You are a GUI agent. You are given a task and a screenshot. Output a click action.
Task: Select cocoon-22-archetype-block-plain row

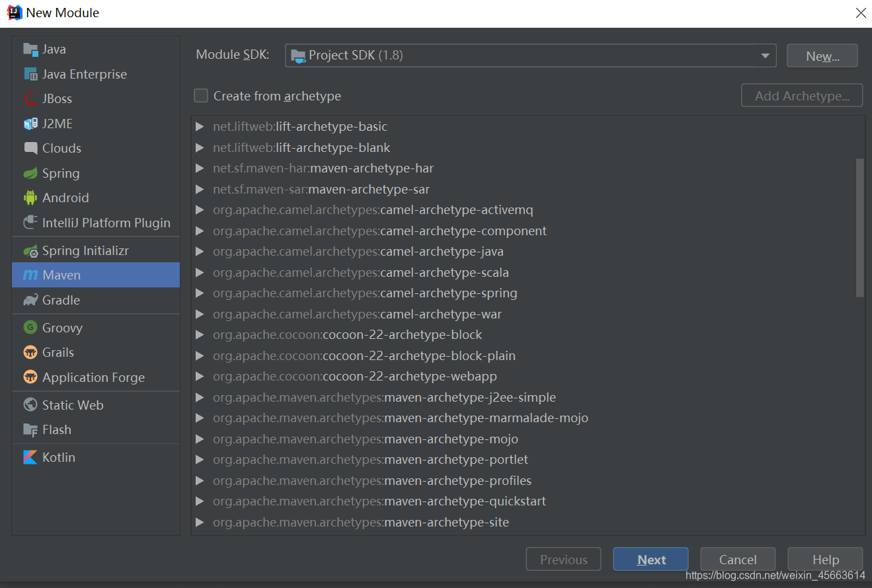(x=522, y=356)
